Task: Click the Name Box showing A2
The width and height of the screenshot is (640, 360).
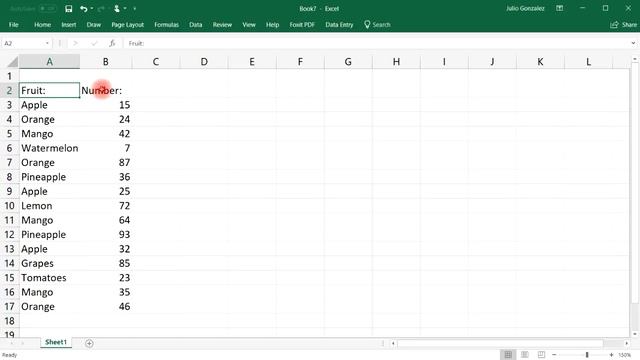Action: [x=22, y=43]
